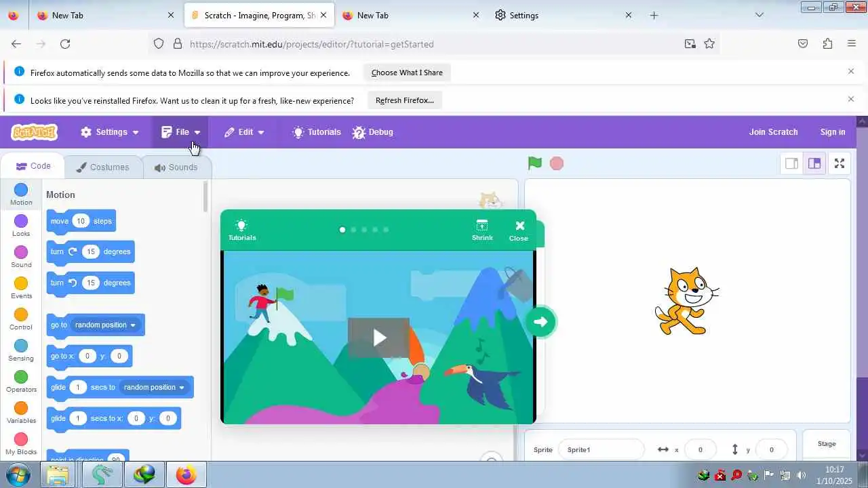Switch to the Costumes tab

(103, 167)
